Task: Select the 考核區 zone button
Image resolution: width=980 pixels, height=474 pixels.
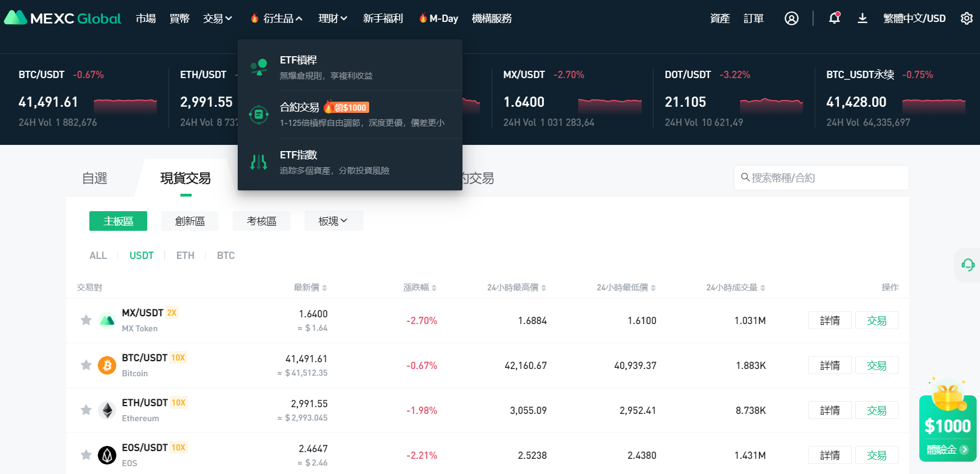Action: 262,221
